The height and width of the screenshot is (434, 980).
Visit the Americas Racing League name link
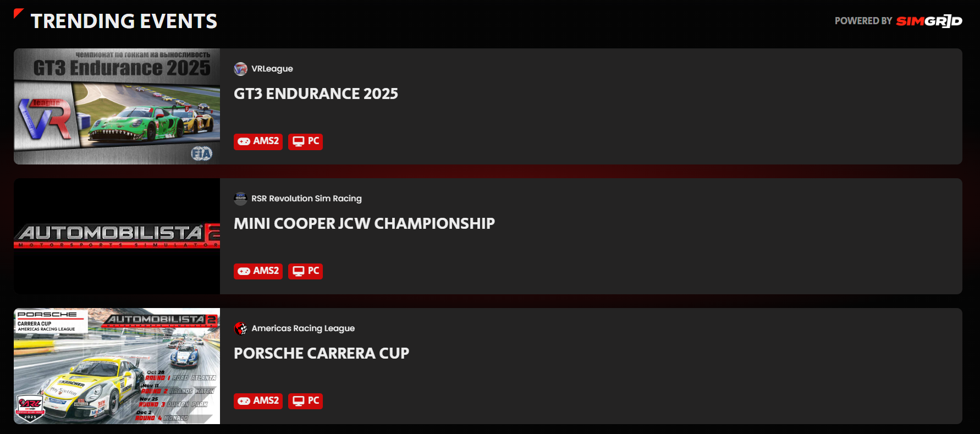point(303,328)
